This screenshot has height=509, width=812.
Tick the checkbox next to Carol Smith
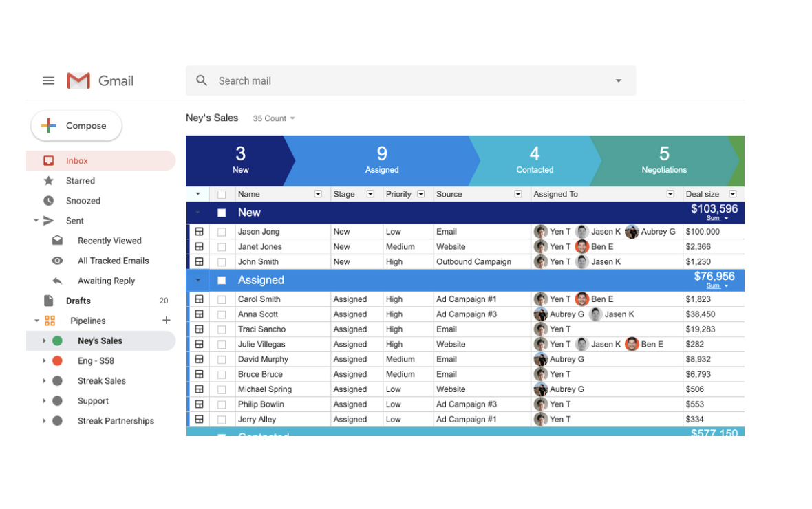click(x=222, y=299)
